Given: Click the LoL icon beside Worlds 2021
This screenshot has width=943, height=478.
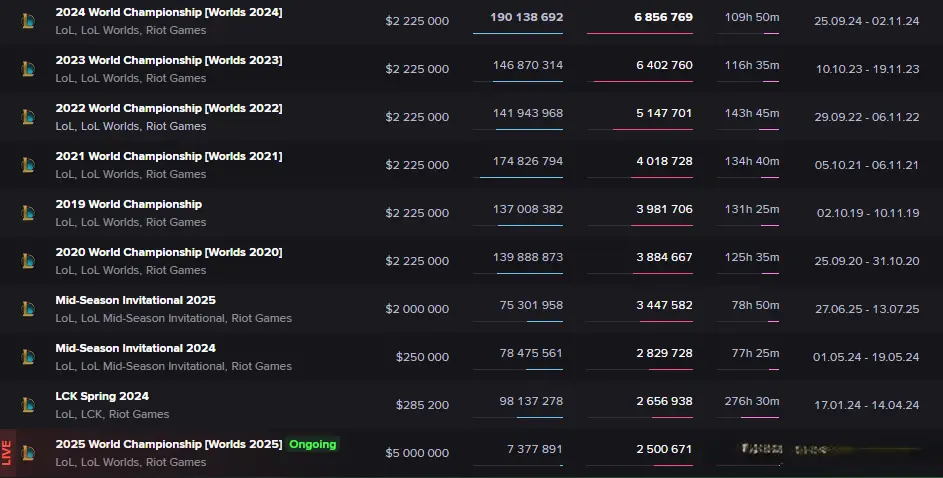Looking at the screenshot, I should coord(28,165).
